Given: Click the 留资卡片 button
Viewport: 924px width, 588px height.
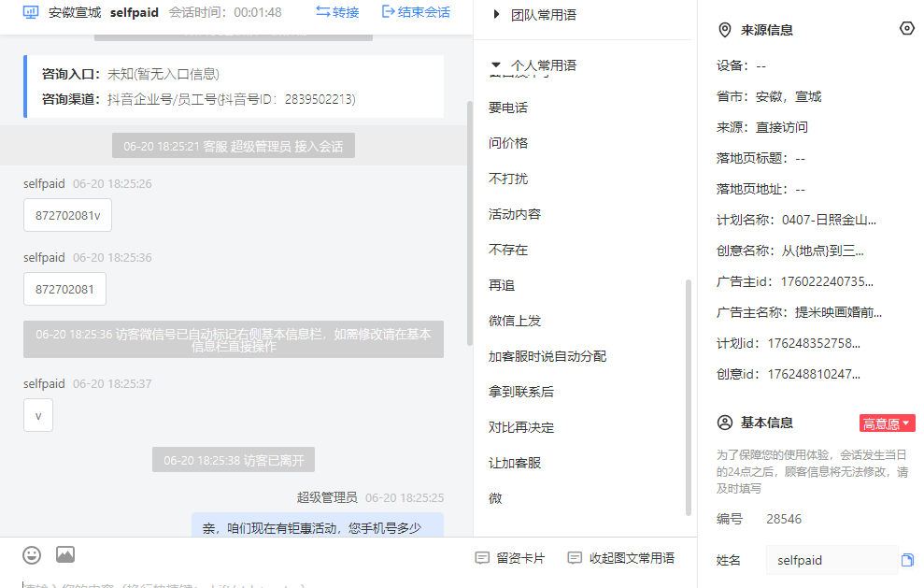Looking at the screenshot, I should click(510, 558).
